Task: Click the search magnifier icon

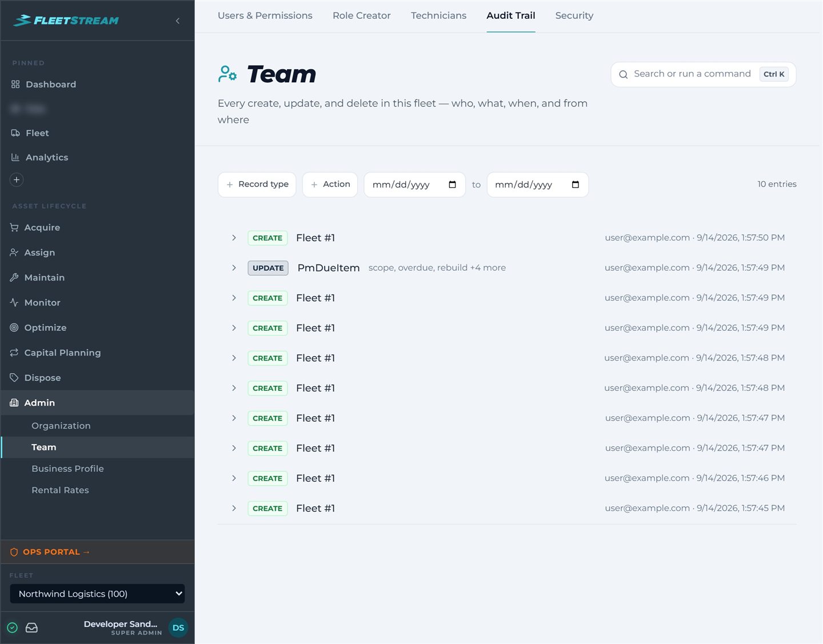Action: [624, 74]
